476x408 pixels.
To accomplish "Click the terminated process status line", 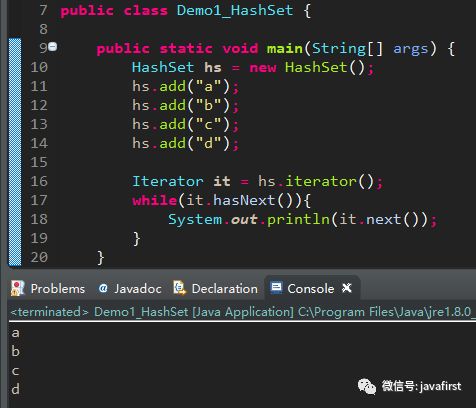I will 242,312.
